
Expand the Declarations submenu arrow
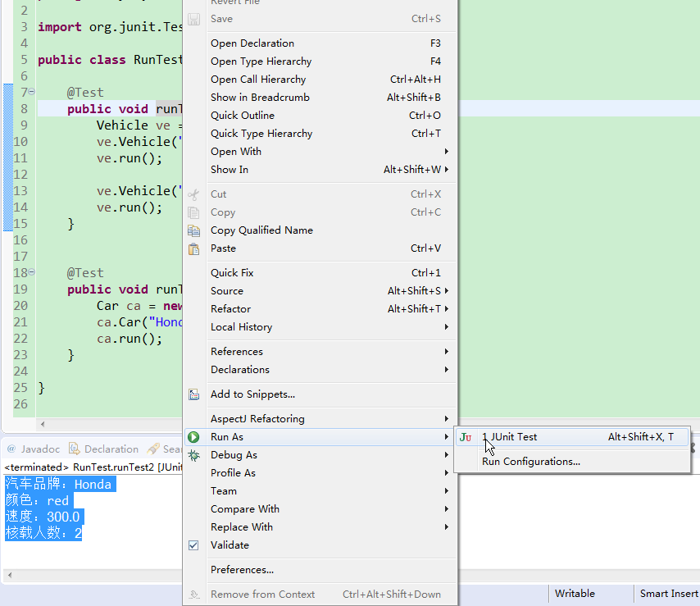447,369
